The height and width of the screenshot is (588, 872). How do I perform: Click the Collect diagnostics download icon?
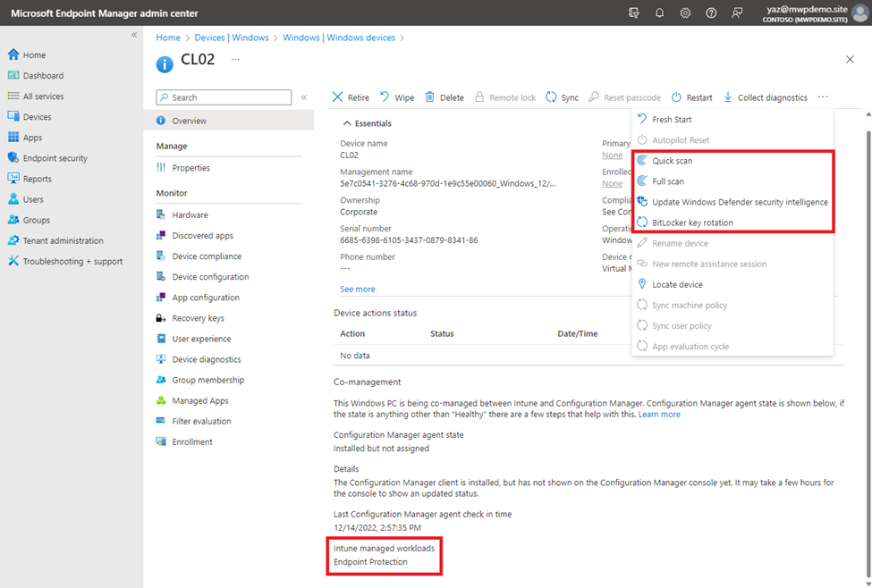(728, 97)
